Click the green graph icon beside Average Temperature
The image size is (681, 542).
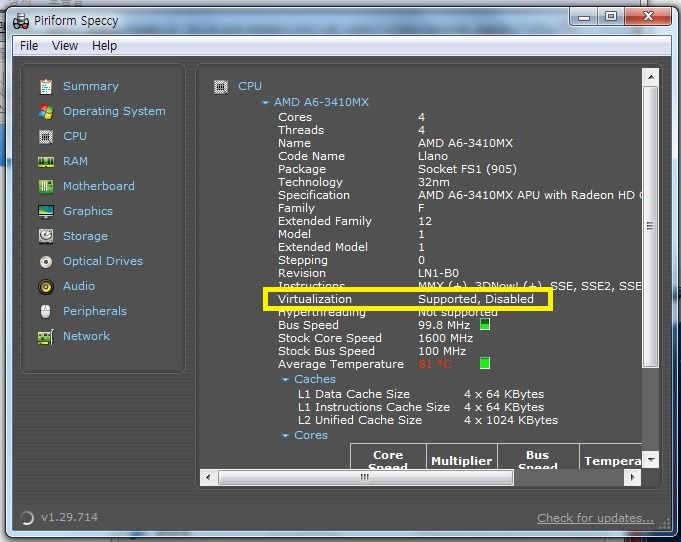(x=485, y=363)
